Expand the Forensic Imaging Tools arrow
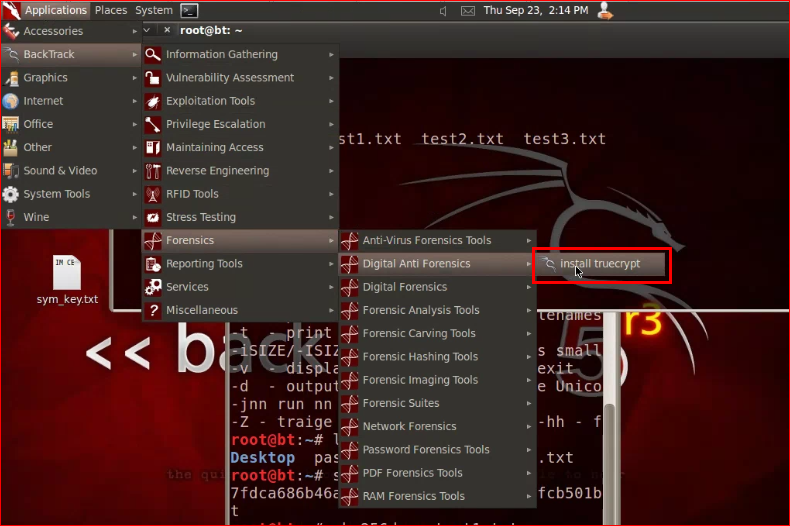Screen dimensions: 790x526 529,380
